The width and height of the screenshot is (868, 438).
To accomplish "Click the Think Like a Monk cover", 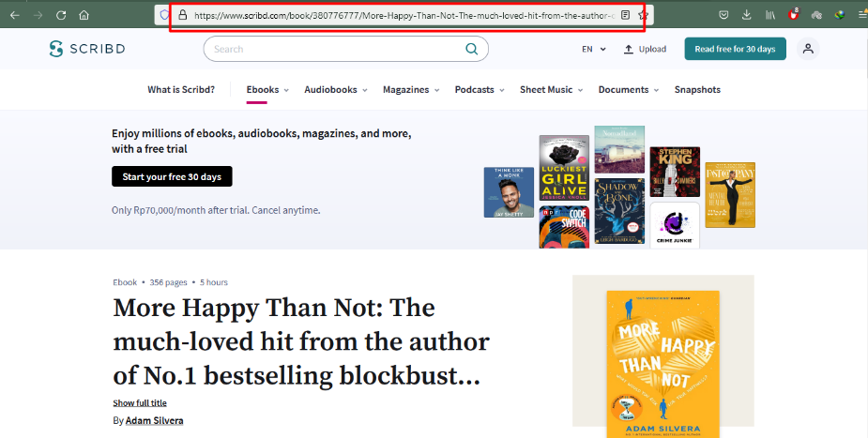I will click(x=509, y=192).
